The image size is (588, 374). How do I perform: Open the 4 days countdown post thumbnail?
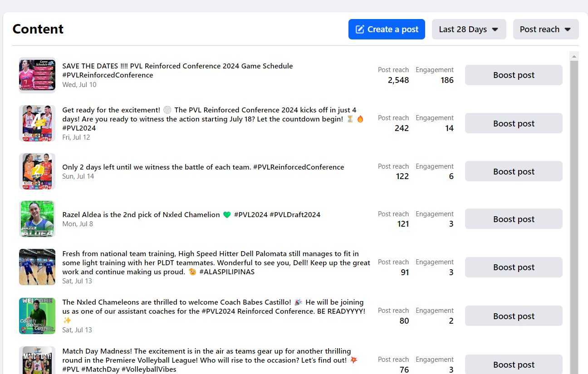(x=37, y=123)
